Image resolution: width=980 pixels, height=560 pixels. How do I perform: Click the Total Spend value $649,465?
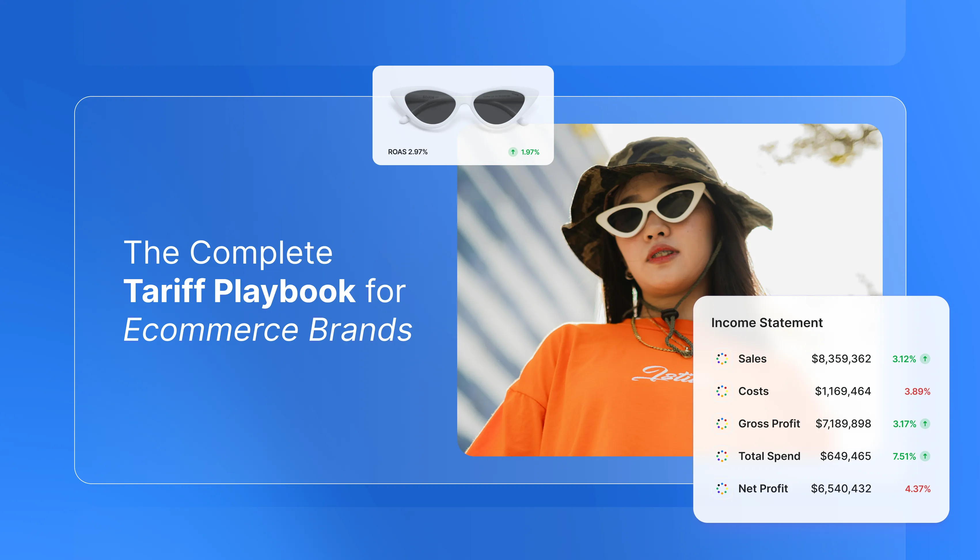pyautogui.click(x=845, y=456)
